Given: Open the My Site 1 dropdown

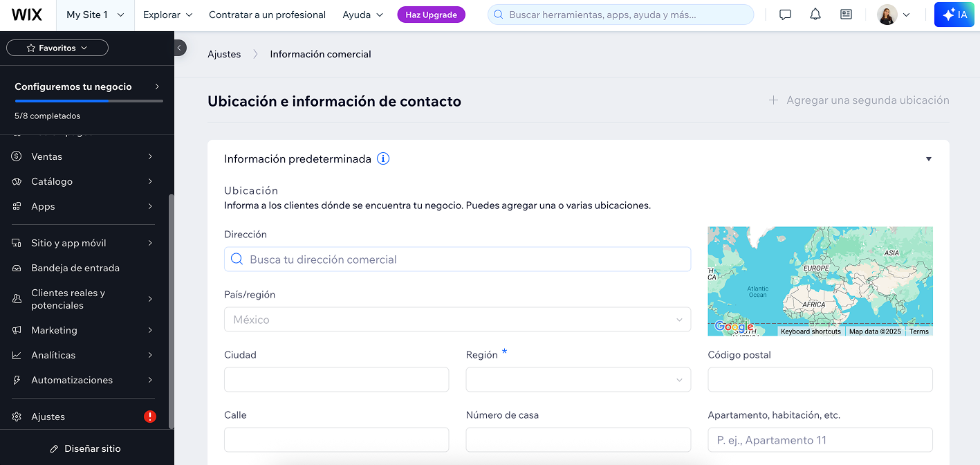Looking at the screenshot, I should (95, 15).
